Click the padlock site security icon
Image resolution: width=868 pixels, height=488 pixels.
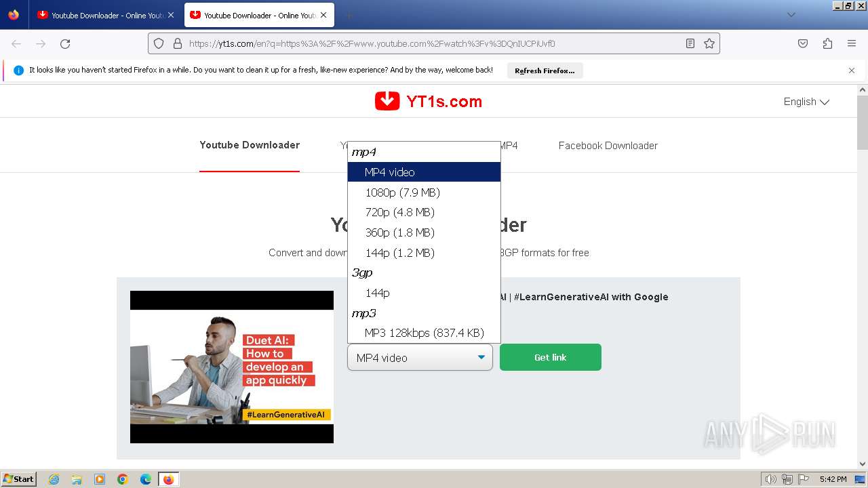[x=178, y=43]
